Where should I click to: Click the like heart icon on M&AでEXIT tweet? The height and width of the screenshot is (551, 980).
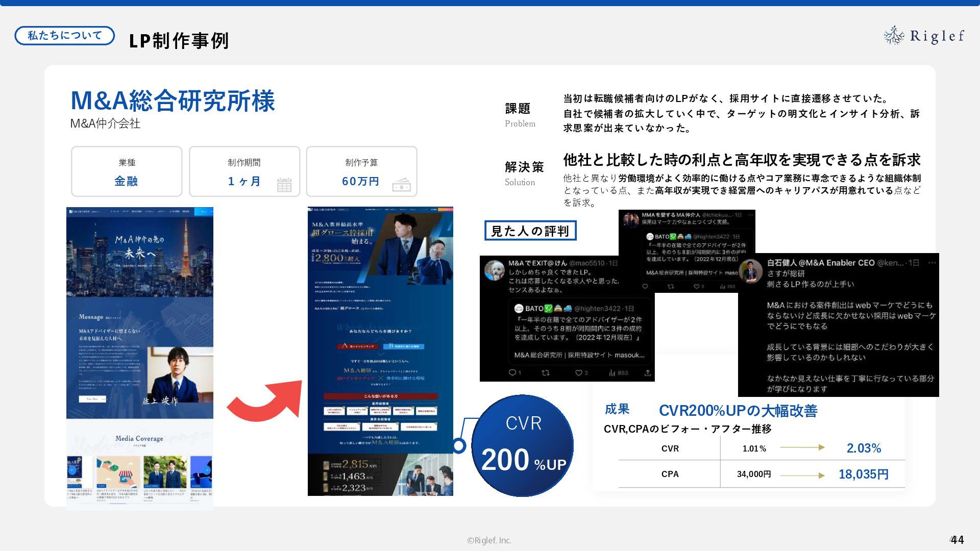pos(579,373)
